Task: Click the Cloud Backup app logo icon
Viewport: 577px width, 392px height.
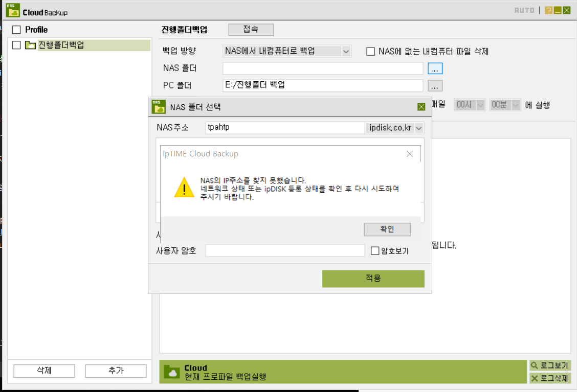Action: coord(13,10)
